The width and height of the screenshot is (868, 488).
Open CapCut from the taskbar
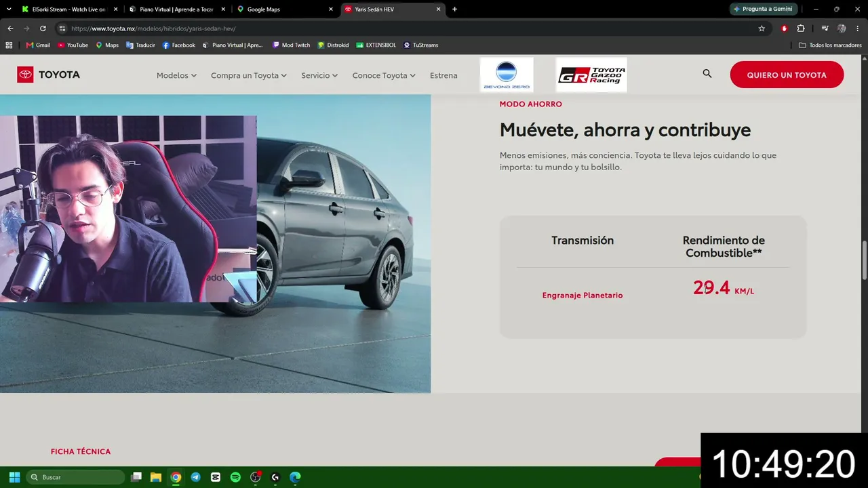(216, 477)
